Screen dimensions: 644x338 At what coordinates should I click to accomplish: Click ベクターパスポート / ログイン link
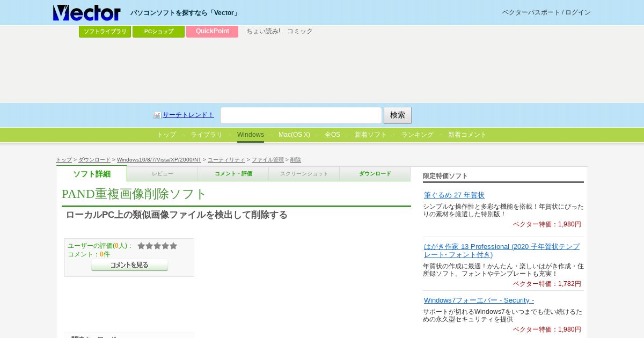pos(546,12)
